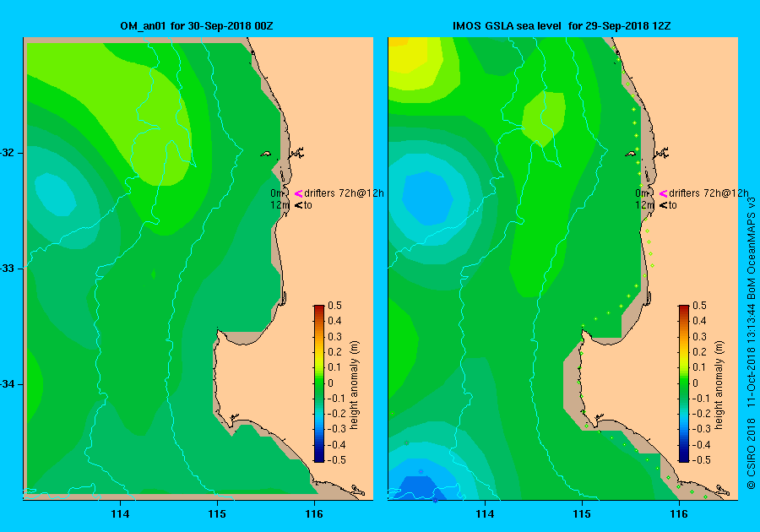The image size is (760, 532).
Task: Click the vertical '11-Oct-2018 13:13:44' timestamp
Action: pos(752,356)
